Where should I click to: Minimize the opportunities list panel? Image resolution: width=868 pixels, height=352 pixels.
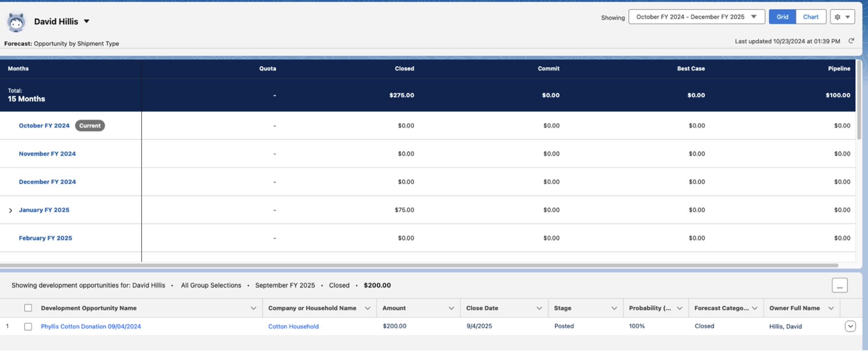pos(840,285)
